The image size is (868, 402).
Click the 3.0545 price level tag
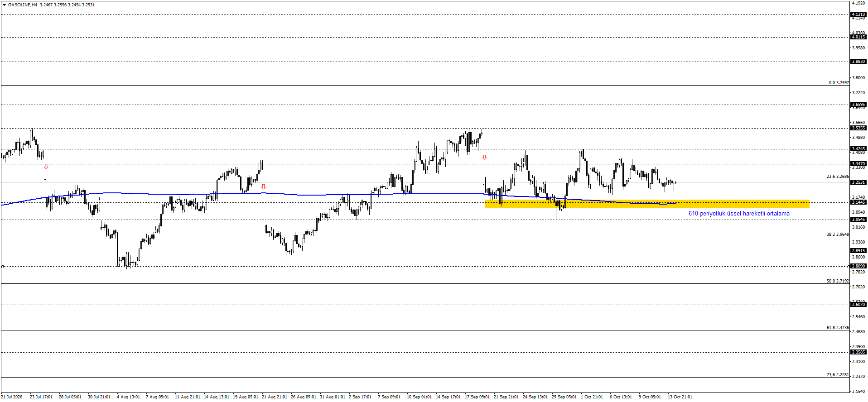(x=858, y=220)
